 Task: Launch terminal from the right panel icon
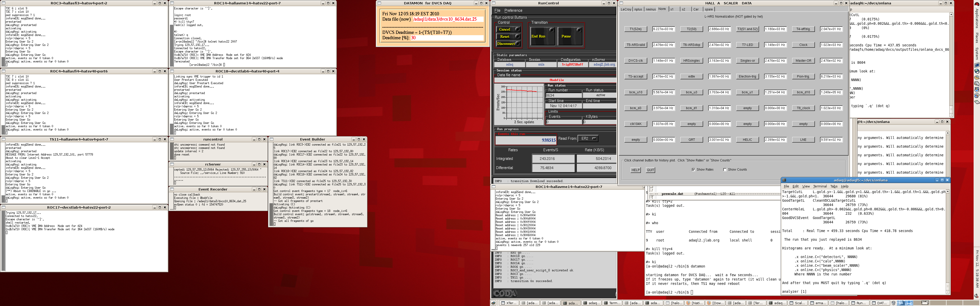(x=977, y=65)
